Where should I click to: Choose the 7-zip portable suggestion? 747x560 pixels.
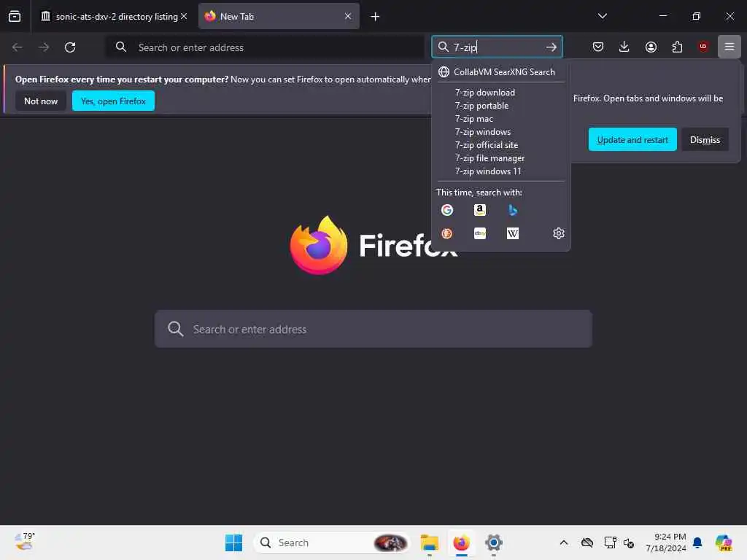point(500,106)
